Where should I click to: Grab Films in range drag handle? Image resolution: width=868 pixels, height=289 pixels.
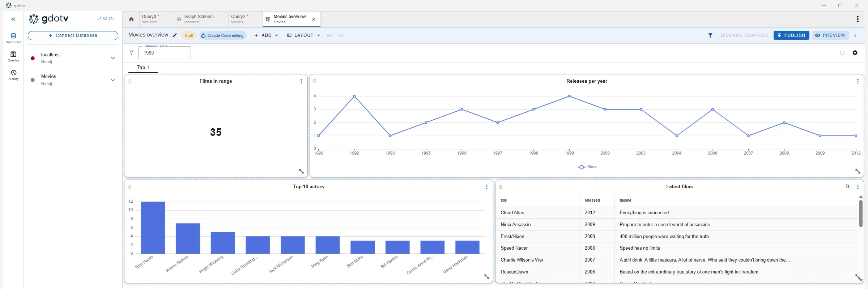129,81
